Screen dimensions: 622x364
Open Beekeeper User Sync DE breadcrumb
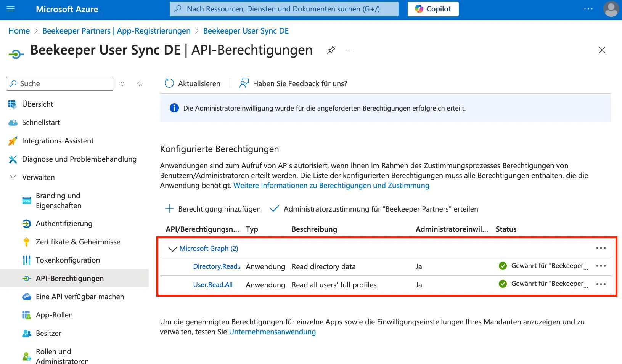(x=246, y=31)
